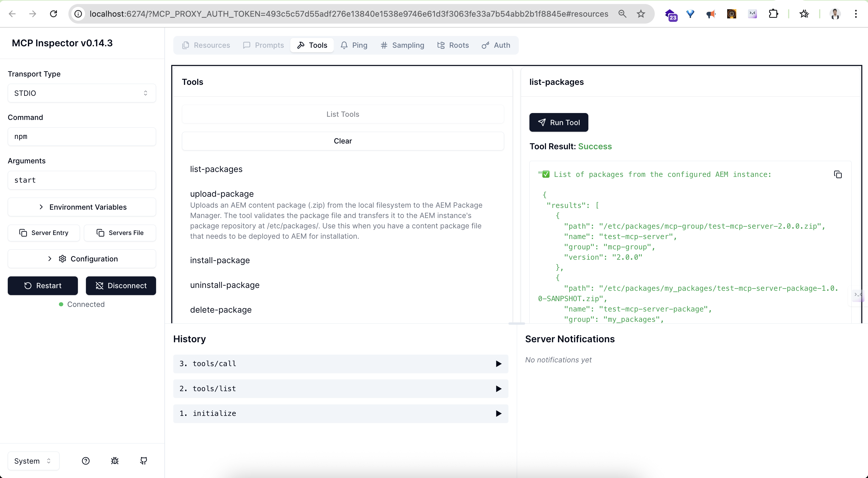View site information icon in the address bar

pyautogui.click(x=78, y=14)
